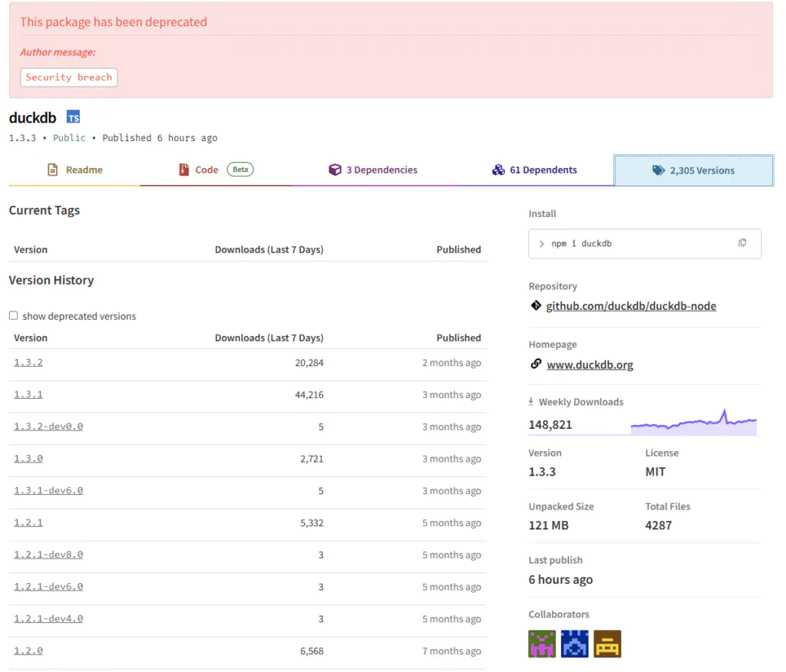View the 61 Dependents tab
The image size is (786, 672).
tap(534, 170)
